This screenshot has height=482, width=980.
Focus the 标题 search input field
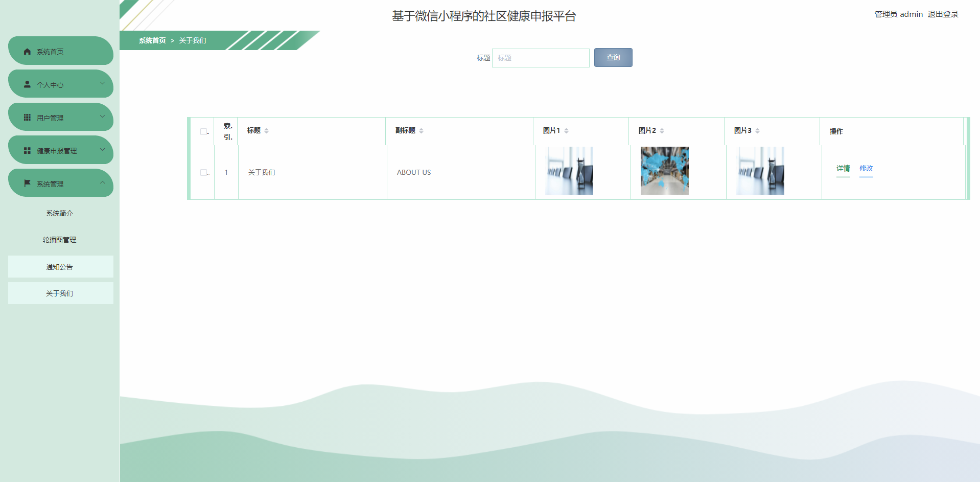[x=541, y=58]
